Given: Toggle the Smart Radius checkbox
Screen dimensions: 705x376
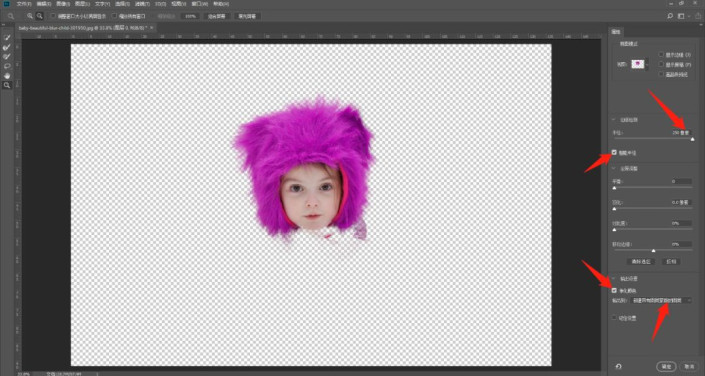Looking at the screenshot, I should pos(614,153).
